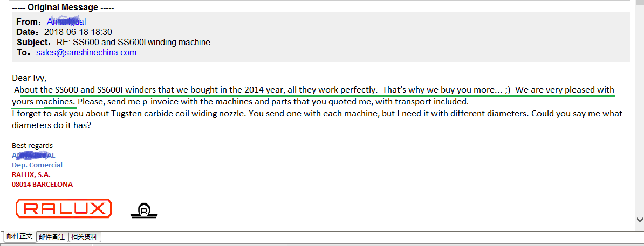Image resolution: width=644 pixels, height=246 pixels.
Task: Click the Dear Ivy greeting line
Action: point(27,78)
